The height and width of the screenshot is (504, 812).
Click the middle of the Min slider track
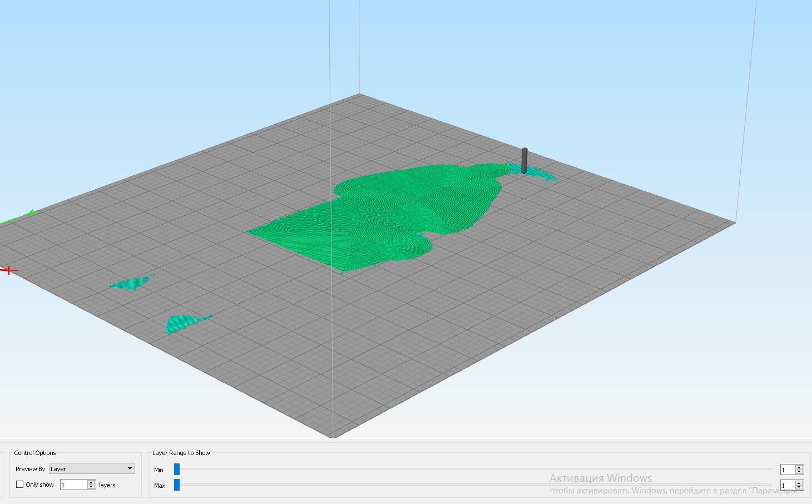[474, 470]
